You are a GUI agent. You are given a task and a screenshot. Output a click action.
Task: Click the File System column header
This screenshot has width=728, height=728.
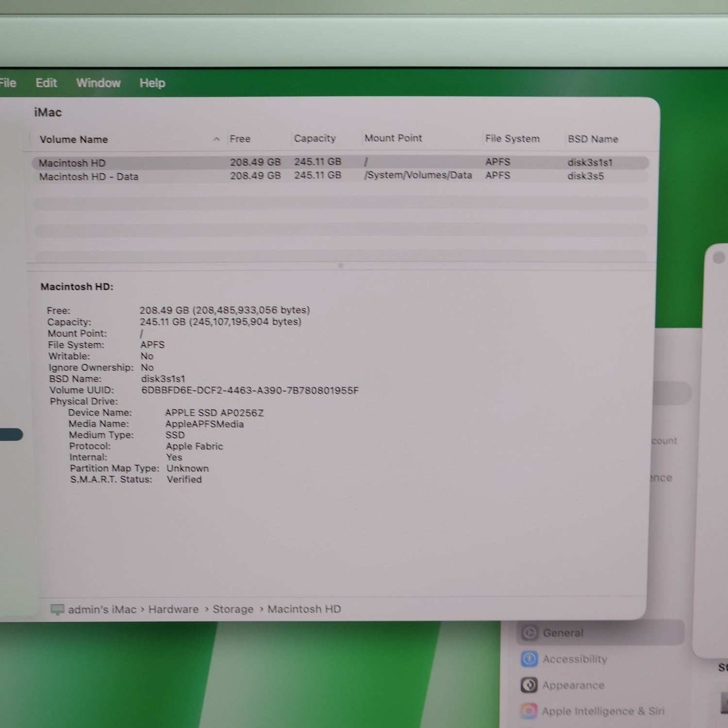(512, 139)
